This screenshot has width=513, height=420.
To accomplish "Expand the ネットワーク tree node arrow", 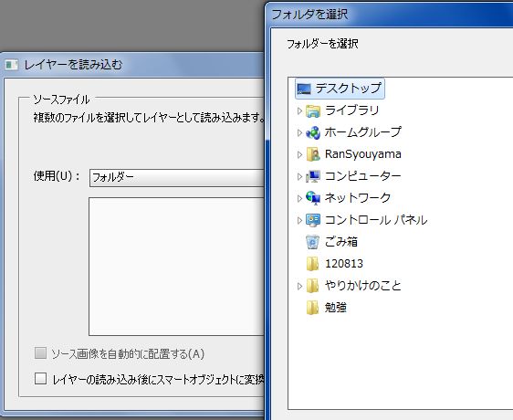I will (299, 199).
